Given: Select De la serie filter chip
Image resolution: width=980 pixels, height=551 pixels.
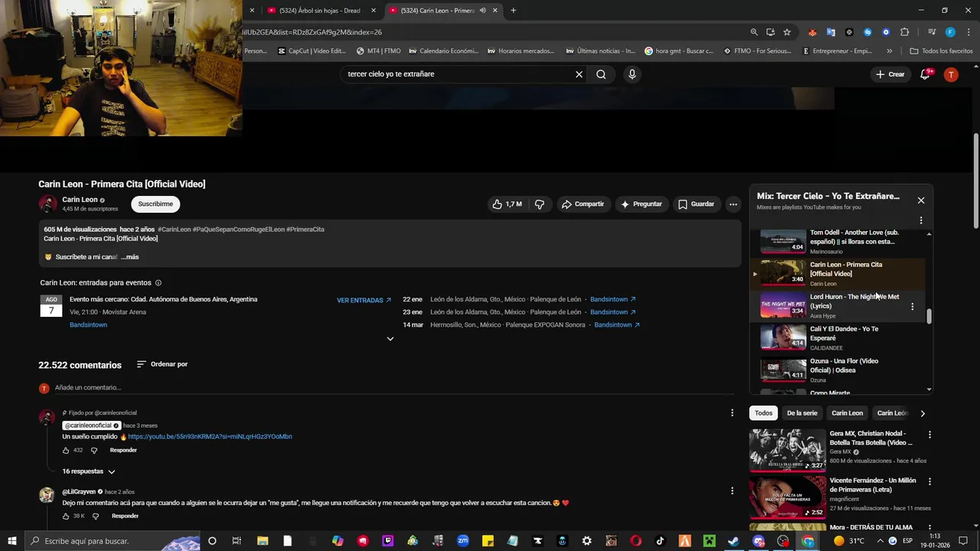Looking at the screenshot, I should (802, 413).
